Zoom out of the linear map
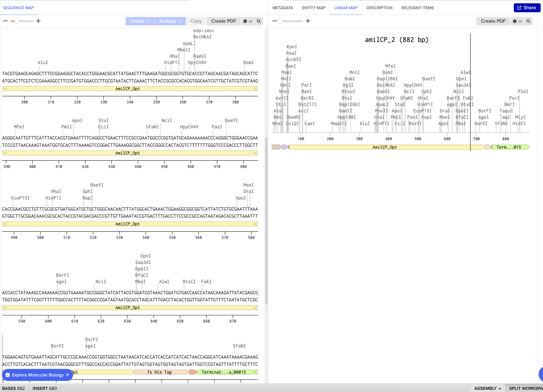This screenshot has width=543, height=392. point(274,21)
